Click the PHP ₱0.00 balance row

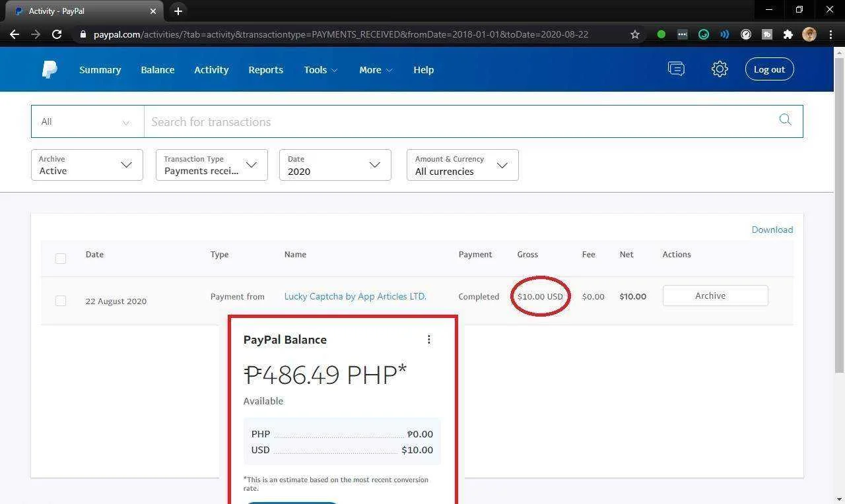pyautogui.click(x=342, y=434)
